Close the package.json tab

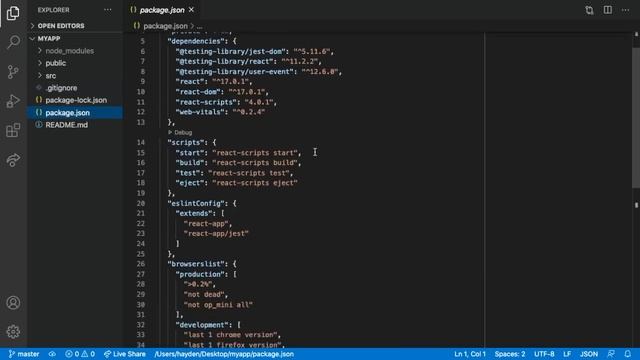191,10
